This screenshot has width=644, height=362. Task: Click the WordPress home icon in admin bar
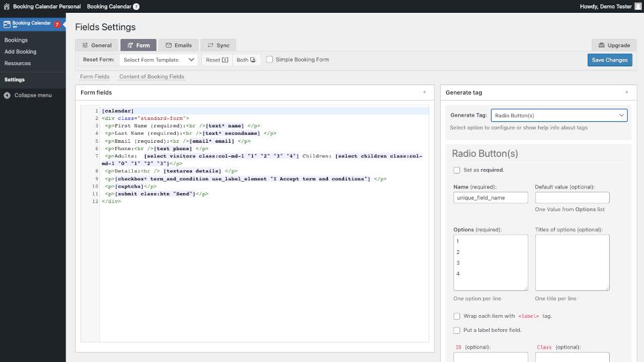coord(7,6)
